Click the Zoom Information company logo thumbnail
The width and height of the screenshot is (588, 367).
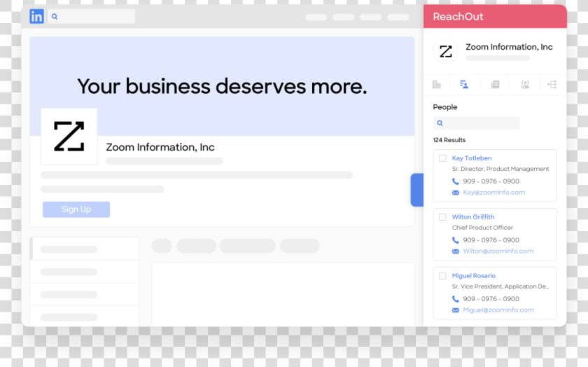[69, 137]
